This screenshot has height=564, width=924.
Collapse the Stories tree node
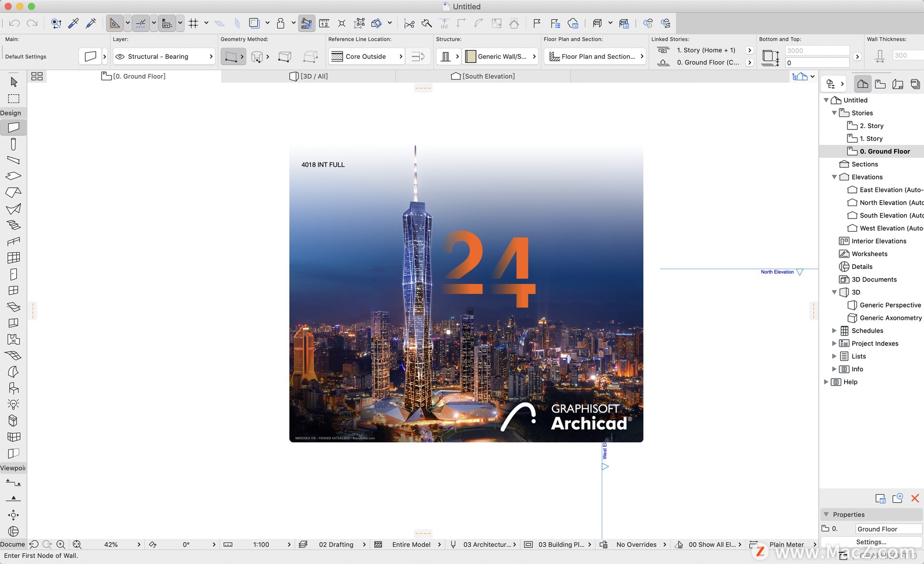(834, 113)
